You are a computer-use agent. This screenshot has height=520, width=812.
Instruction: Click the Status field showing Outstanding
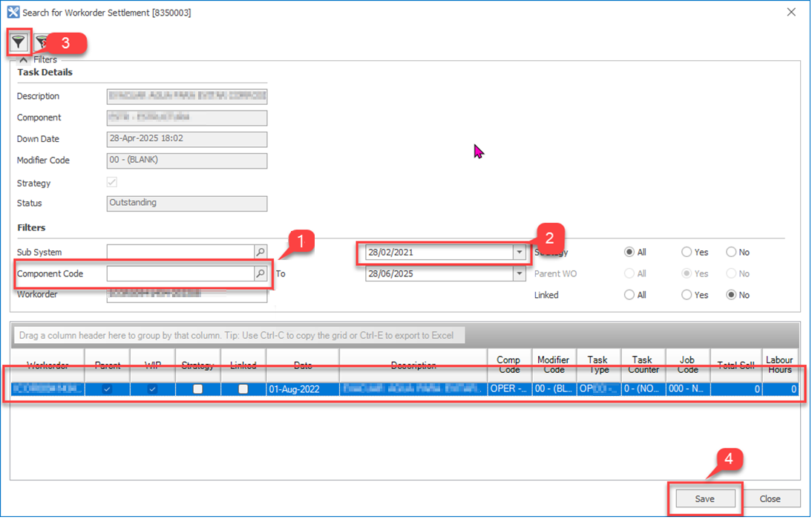[187, 204]
